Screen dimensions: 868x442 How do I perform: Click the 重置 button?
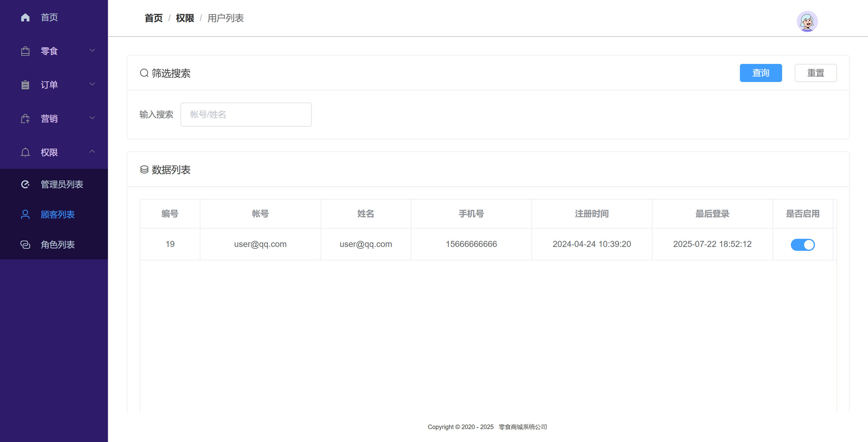pos(816,73)
